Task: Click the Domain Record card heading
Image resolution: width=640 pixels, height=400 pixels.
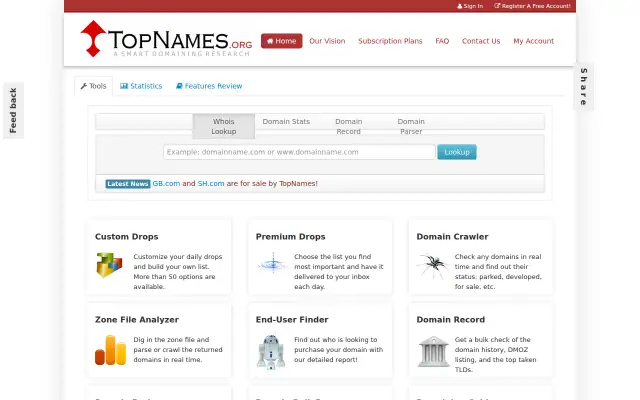Action: click(x=451, y=320)
